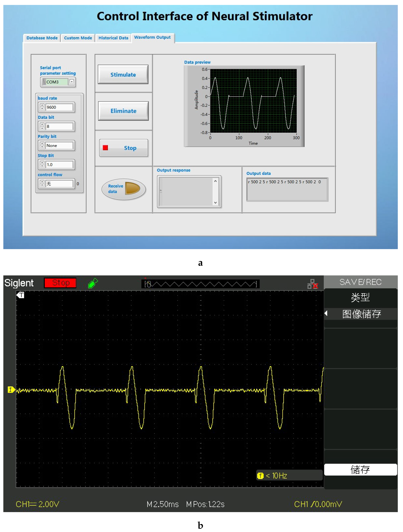Image resolution: width=403 pixels, height=532 pixels.
Task: Click the control flow selector arrows
Action: pyautogui.click(x=42, y=184)
